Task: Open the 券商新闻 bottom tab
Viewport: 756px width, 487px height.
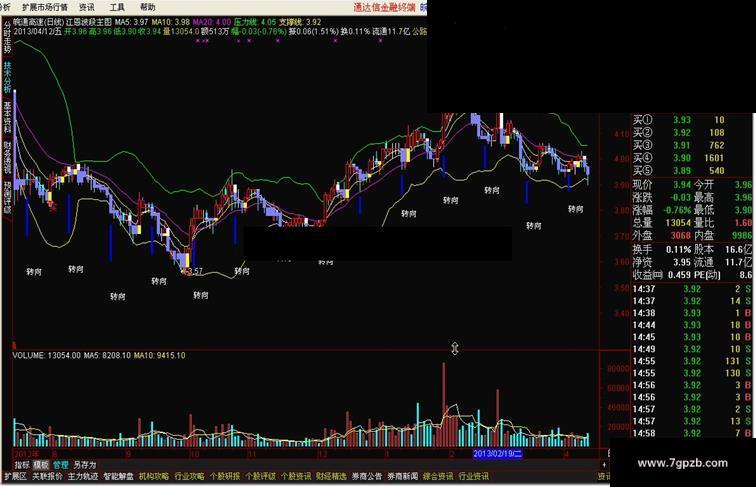Action: 403,476
